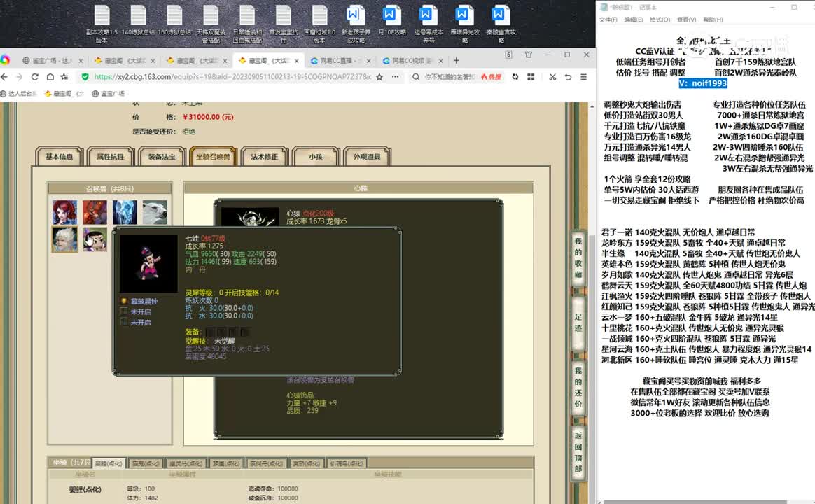Screen dimensions: 815x504
Task: Click the browser forward arrow
Action: pyautogui.click(x=19, y=77)
